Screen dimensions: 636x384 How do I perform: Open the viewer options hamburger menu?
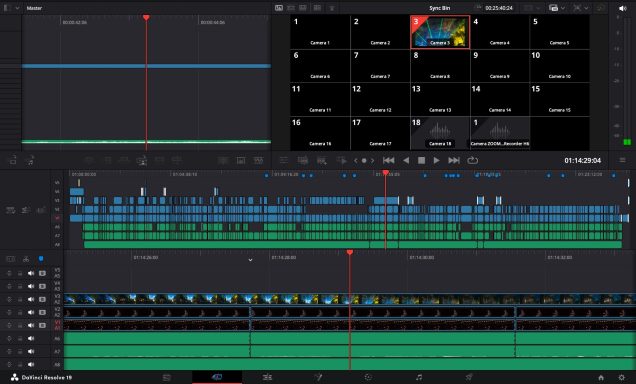622,161
